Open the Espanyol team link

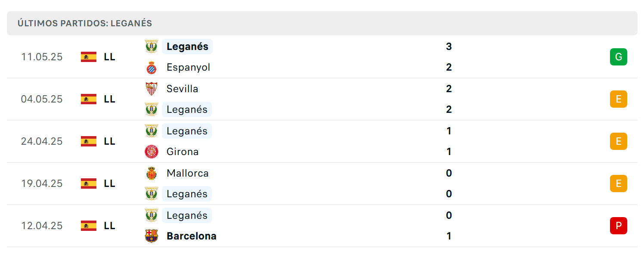click(188, 67)
